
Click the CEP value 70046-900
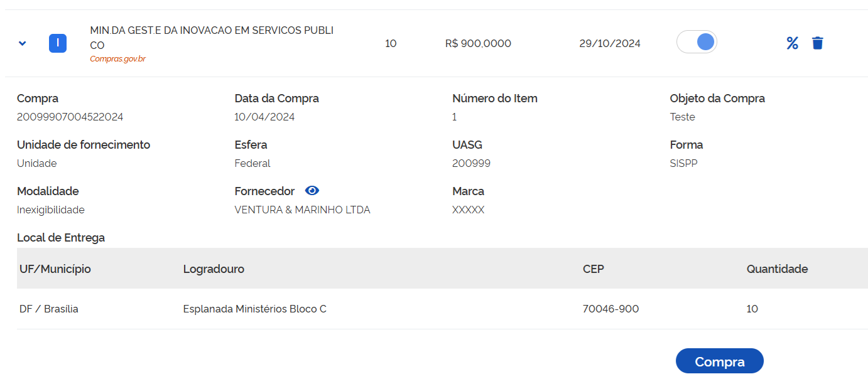tap(610, 309)
